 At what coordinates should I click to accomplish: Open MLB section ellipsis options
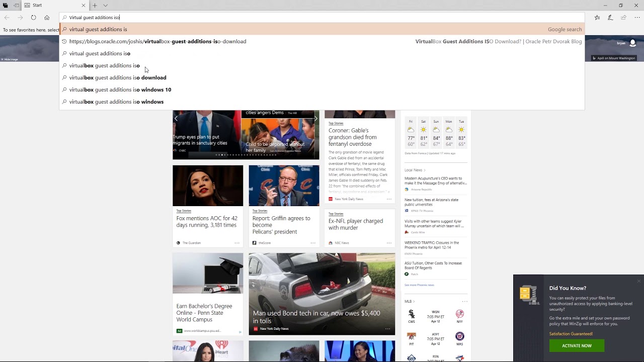(464, 301)
